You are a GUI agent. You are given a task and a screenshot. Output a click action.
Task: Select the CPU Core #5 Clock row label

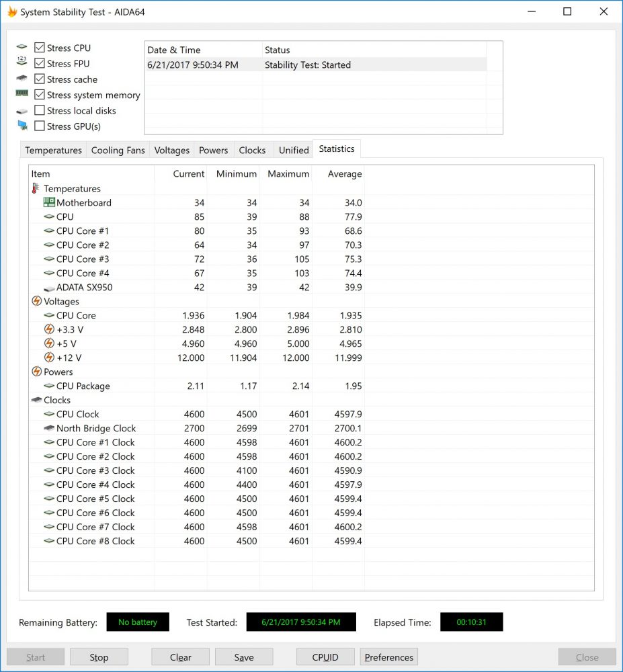tap(95, 499)
